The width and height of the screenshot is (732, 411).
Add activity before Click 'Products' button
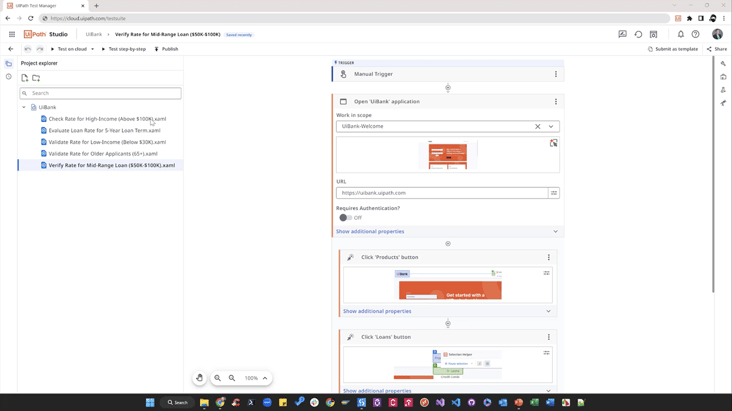pyautogui.click(x=448, y=244)
